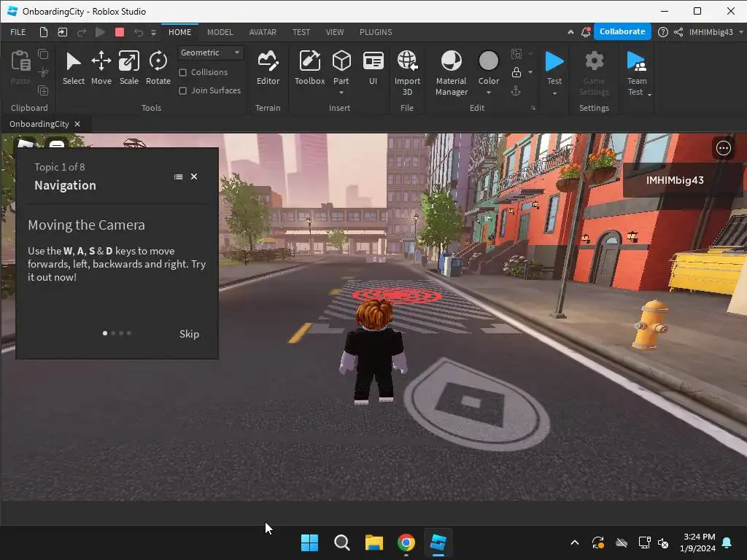The width and height of the screenshot is (747, 560).
Task: Click the grey play button in quick bar
Action: click(x=100, y=32)
